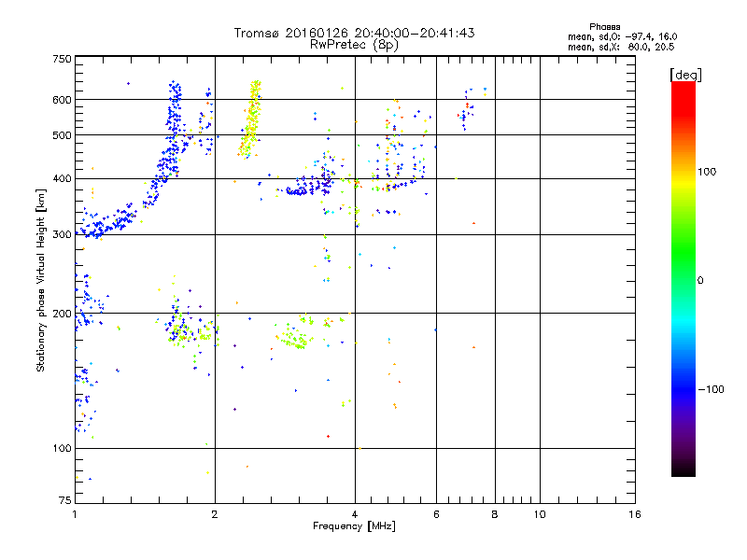Click the y-axis '300' tick label
The height and width of the screenshot is (560, 747).
tap(62, 234)
